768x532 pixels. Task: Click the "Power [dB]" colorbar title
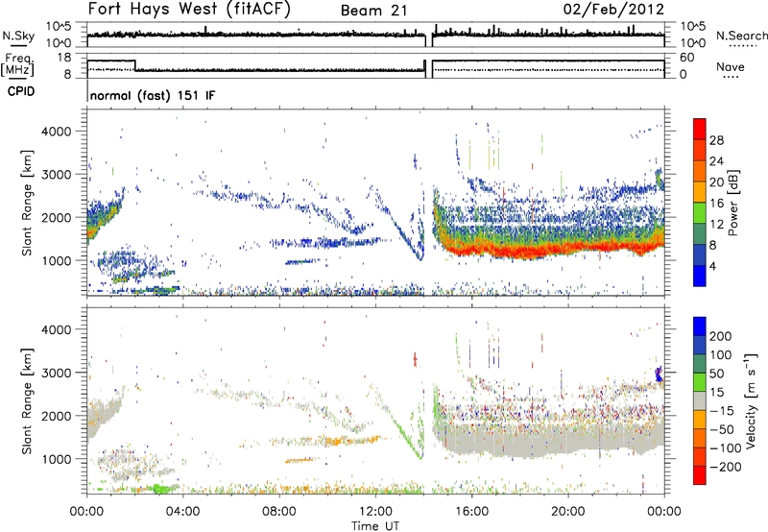click(732, 203)
